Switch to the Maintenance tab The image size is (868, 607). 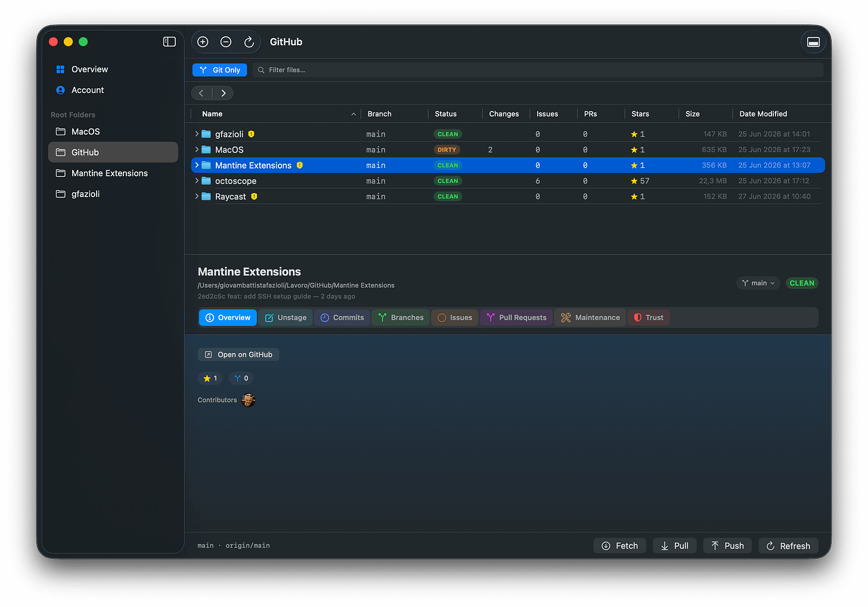[x=590, y=317]
